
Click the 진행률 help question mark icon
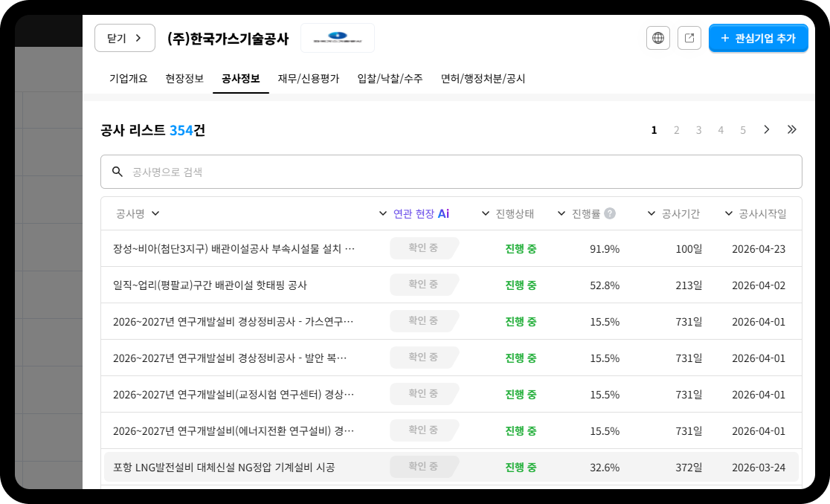(x=610, y=213)
